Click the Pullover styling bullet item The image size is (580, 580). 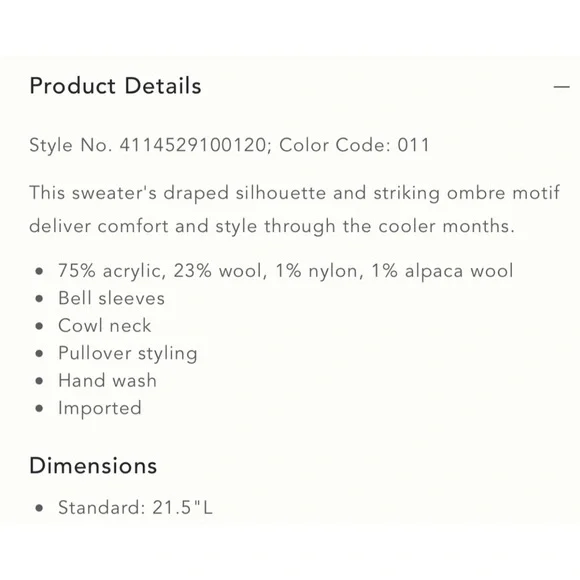pos(128,354)
